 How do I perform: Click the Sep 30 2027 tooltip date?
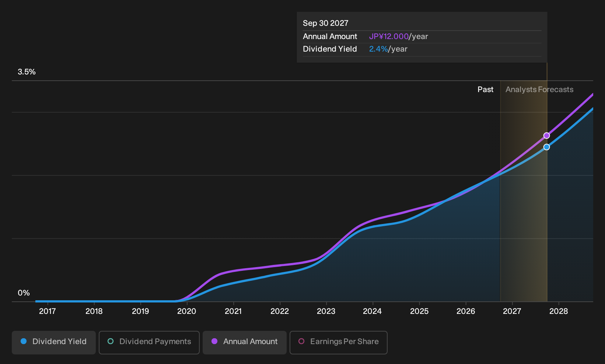pyautogui.click(x=326, y=23)
